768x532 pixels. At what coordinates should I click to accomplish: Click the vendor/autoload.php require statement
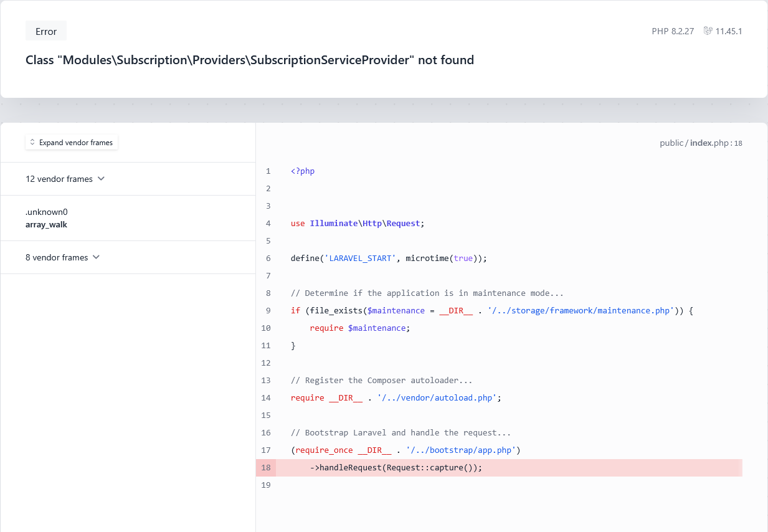(396, 397)
